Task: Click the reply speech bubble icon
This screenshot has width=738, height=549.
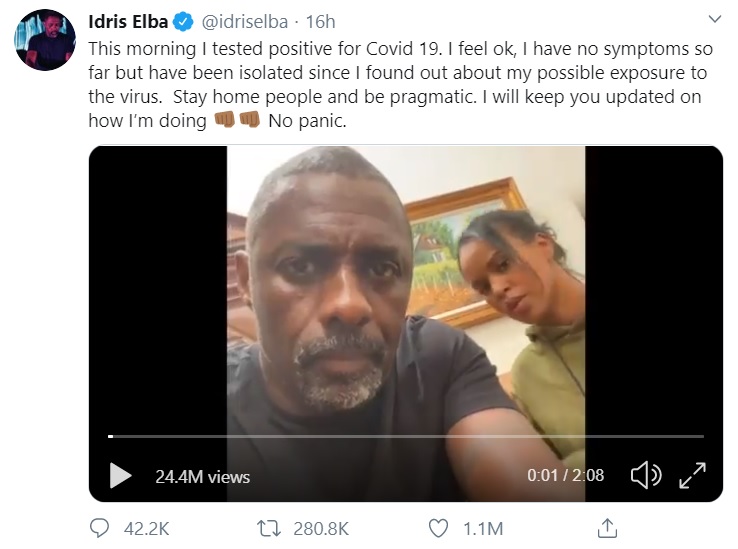Action: tap(99, 527)
